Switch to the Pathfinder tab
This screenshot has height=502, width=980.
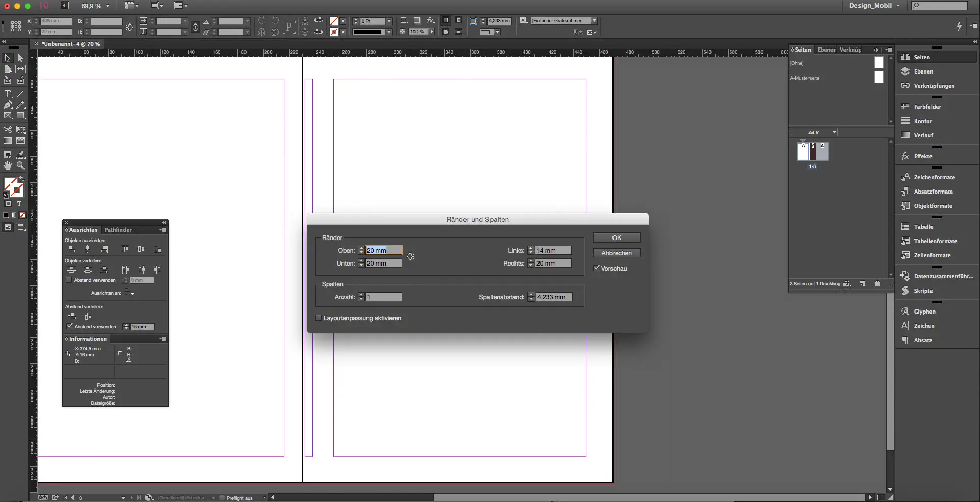pos(118,230)
